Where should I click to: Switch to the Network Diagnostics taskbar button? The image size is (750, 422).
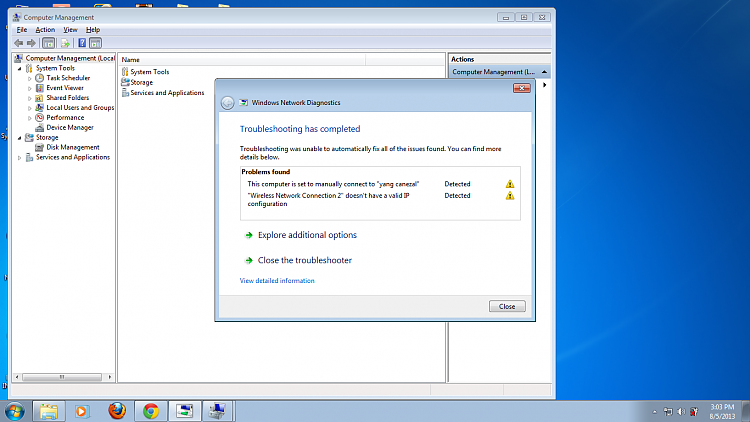185,411
